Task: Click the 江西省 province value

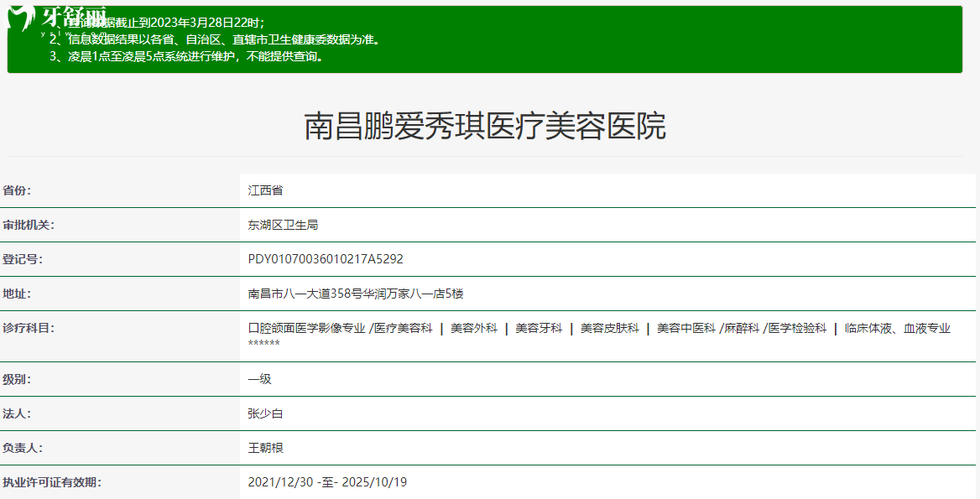Action: 265,190
